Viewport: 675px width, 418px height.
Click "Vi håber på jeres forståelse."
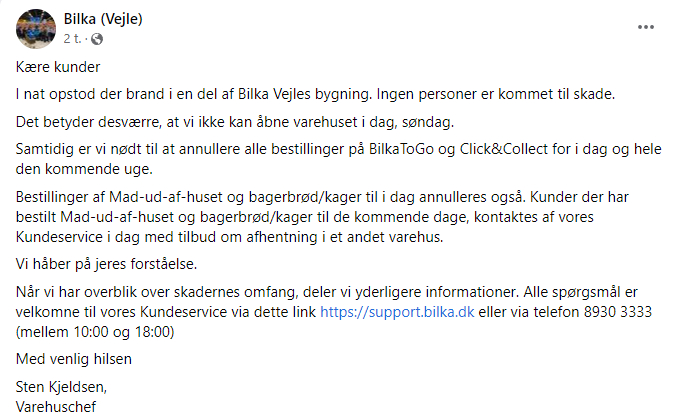(x=106, y=264)
